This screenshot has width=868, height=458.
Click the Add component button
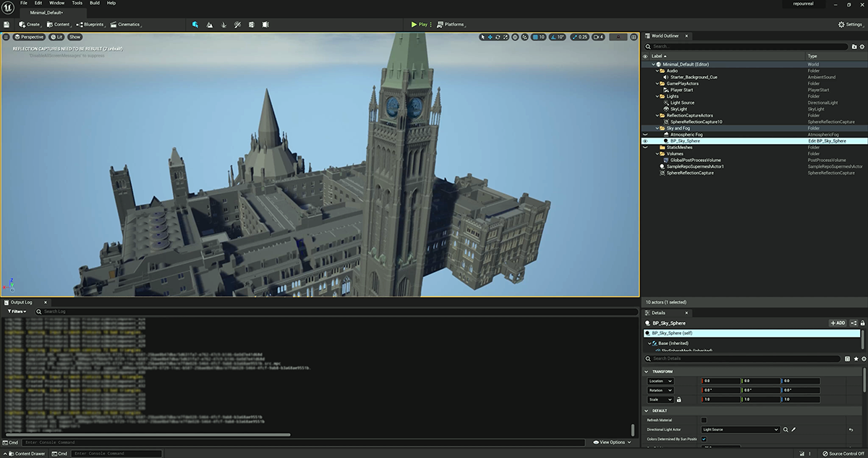click(837, 323)
